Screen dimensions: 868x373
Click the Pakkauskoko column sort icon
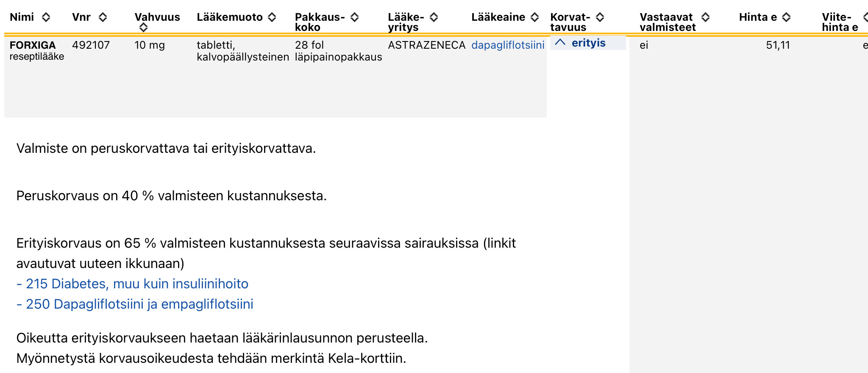pyautogui.click(x=355, y=17)
